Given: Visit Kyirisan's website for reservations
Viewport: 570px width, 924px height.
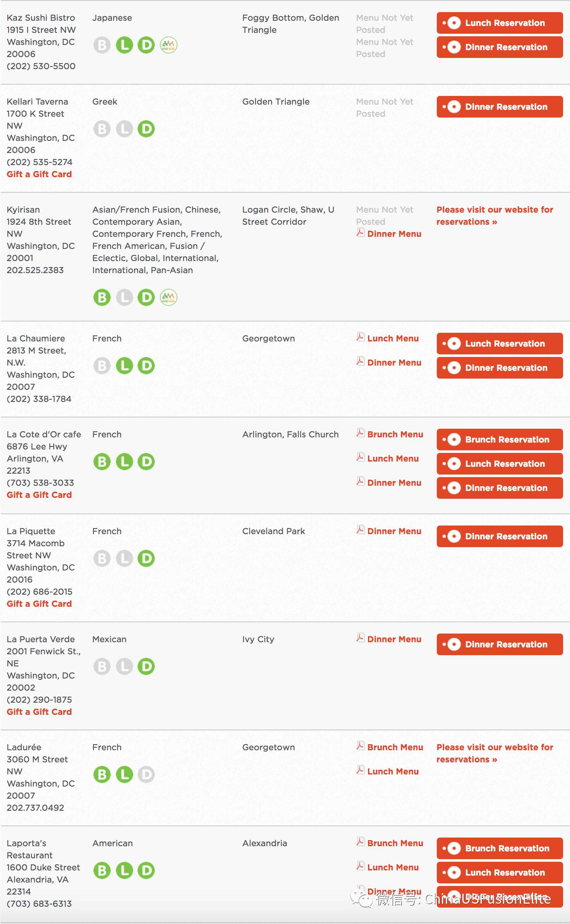Looking at the screenshot, I should pyautogui.click(x=494, y=216).
